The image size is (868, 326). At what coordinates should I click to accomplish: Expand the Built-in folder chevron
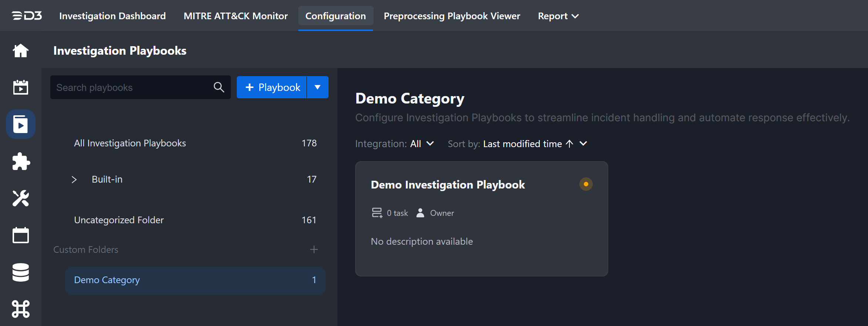[74, 180]
